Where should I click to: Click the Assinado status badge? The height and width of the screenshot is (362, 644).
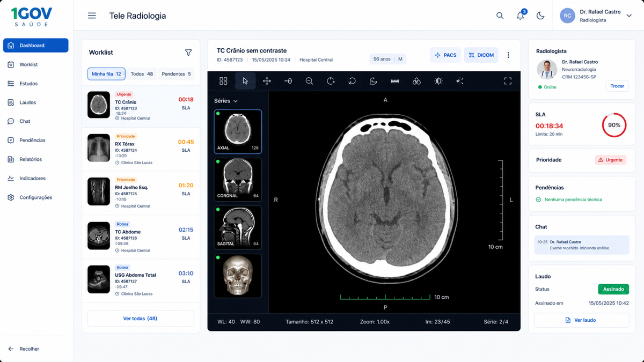pyautogui.click(x=613, y=289)
